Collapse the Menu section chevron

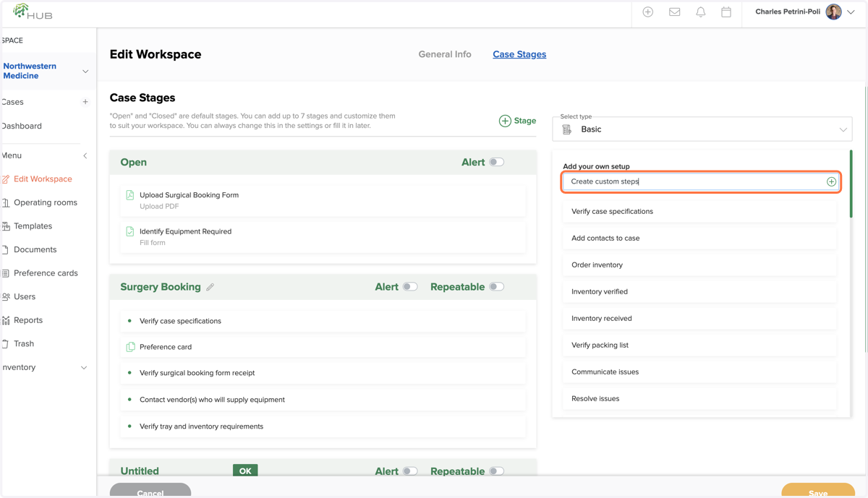[x=85, y=156]
